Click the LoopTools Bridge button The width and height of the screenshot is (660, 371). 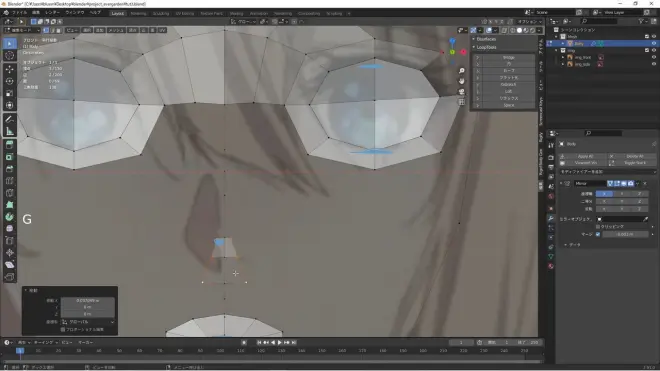tap(508, 57)
